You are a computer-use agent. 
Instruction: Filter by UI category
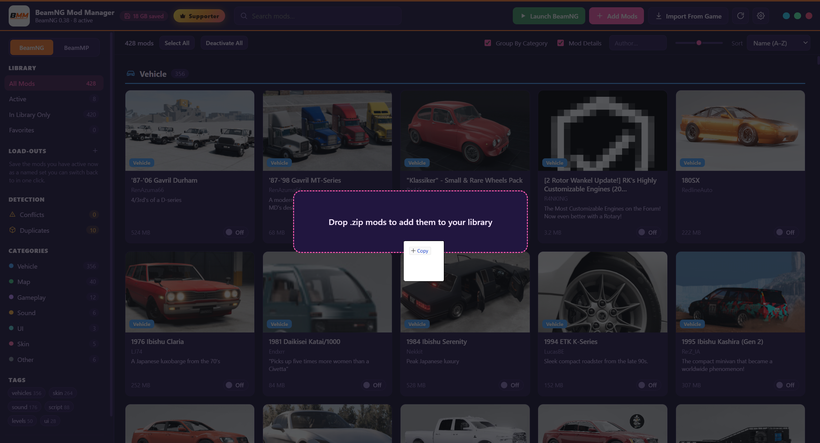pyautogui.click(x=53, y=328)
